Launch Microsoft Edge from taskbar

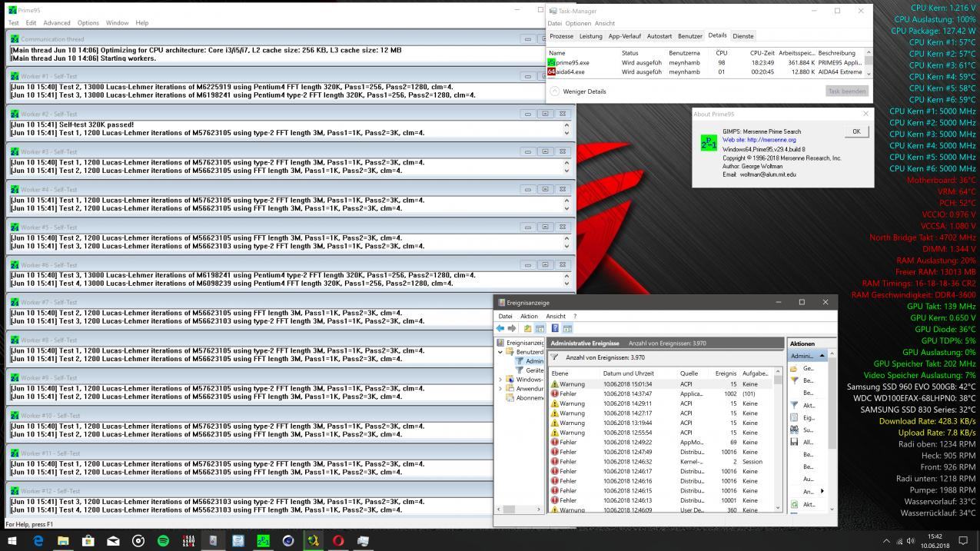38,540
